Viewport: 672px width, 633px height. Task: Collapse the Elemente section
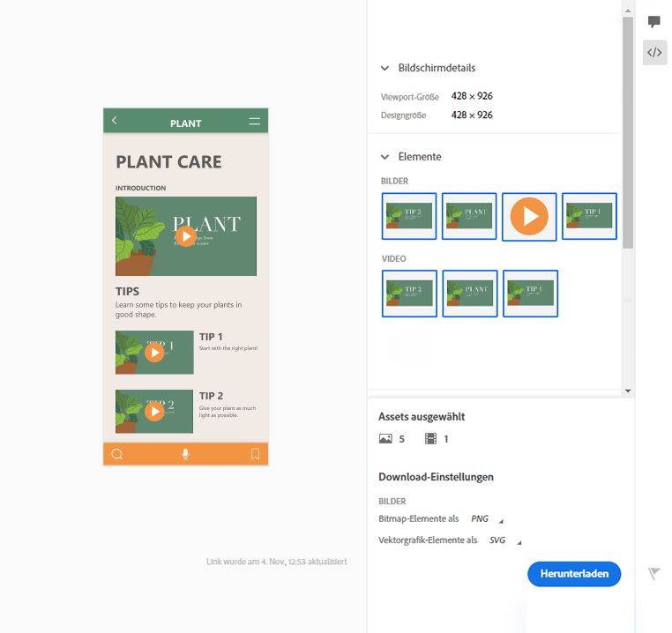(x=385, y=157)
